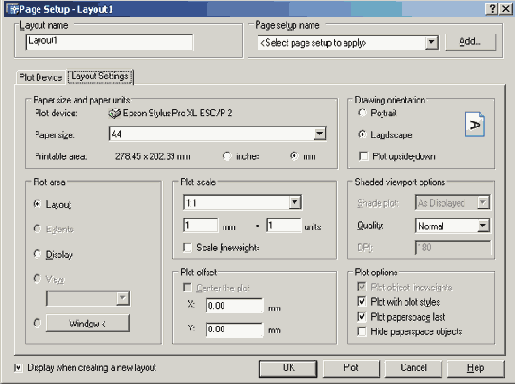Close the Page Setup dialog
515x384 pixels.
506,9
